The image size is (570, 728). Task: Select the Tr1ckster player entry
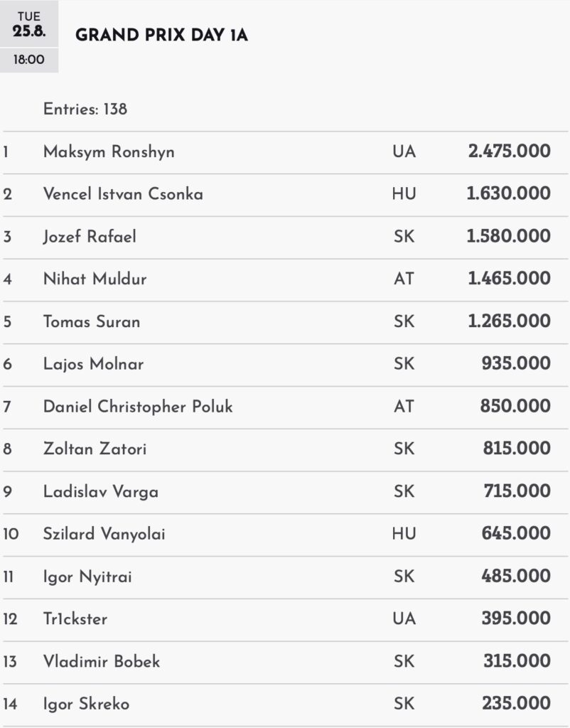pos(285,619)
